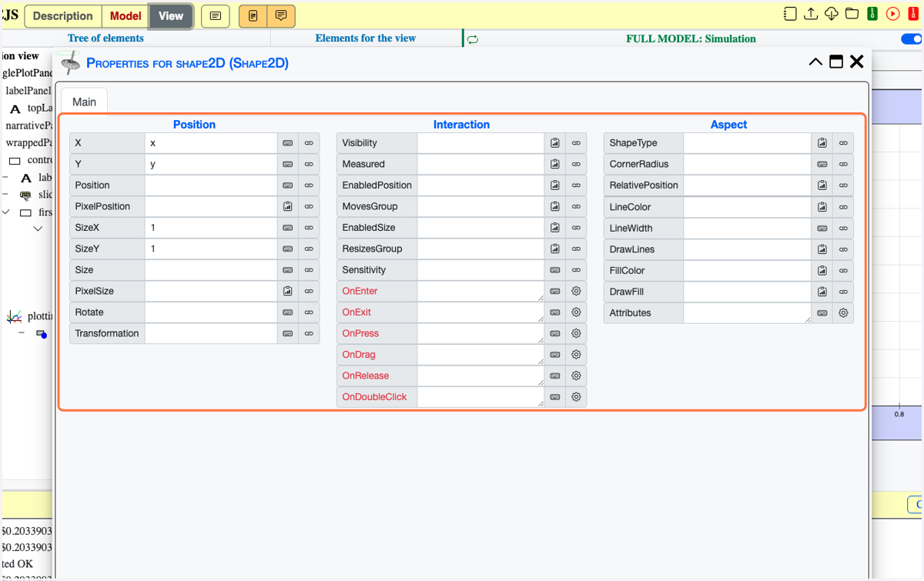Open options icon for ShapeType
The width and height of the screenshot is (924, 581).
(822, 143)
